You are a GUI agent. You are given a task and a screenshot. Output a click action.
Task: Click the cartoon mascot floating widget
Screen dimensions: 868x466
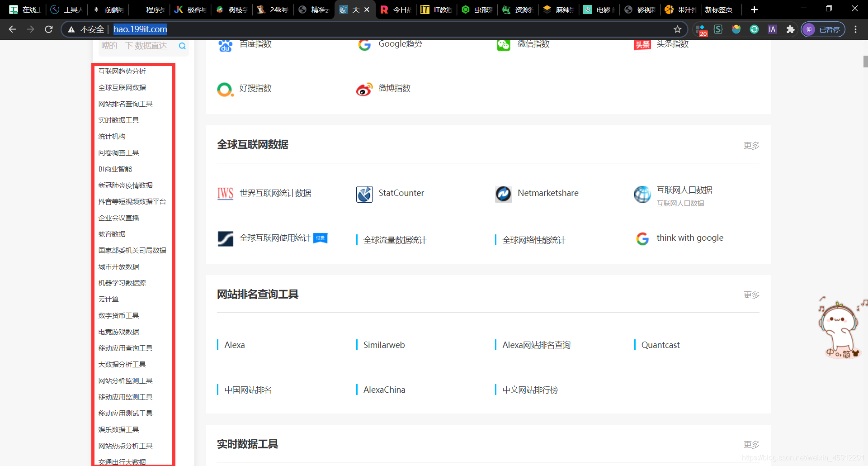pyautogui.click(x=841, y=328)
